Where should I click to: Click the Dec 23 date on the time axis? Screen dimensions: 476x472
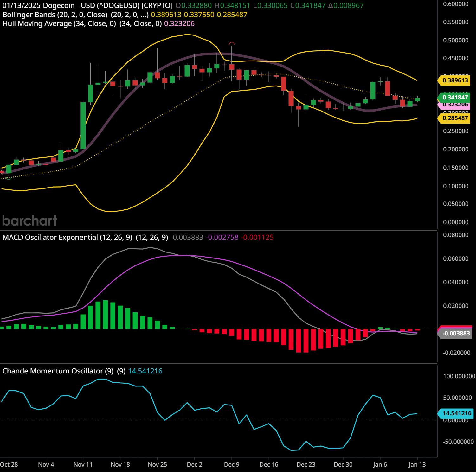pos(306,464)
